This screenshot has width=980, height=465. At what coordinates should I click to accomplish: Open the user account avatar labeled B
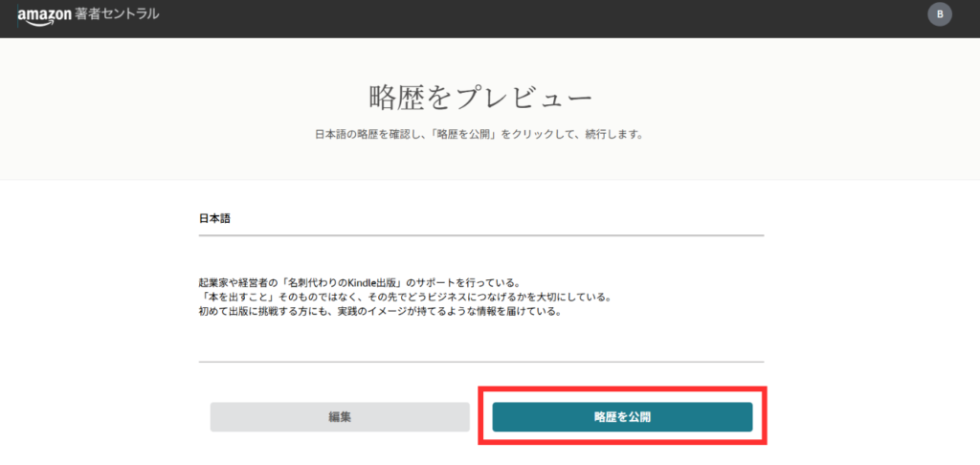[x=940, y=14]
